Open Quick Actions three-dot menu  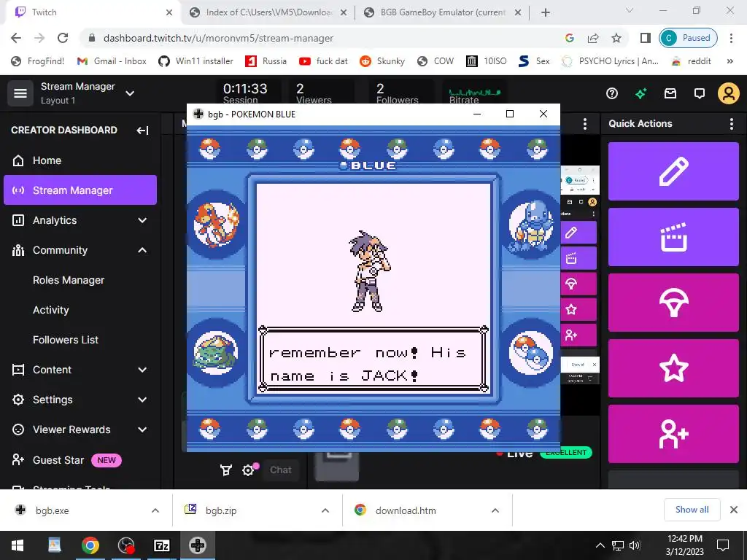point(731,124)
